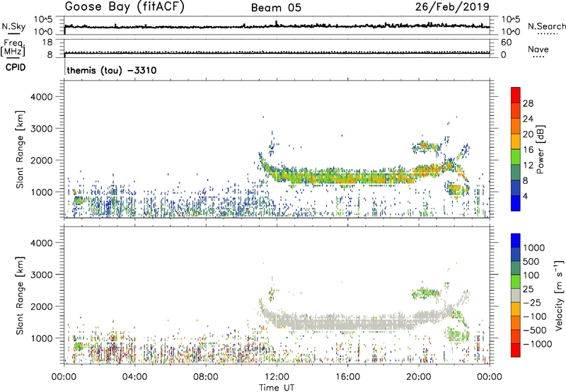Click the "-100" velocity colorbar tick label
The height and width of the screenshot is (392, 566).
pyautogui.click(x=534, y=316)
